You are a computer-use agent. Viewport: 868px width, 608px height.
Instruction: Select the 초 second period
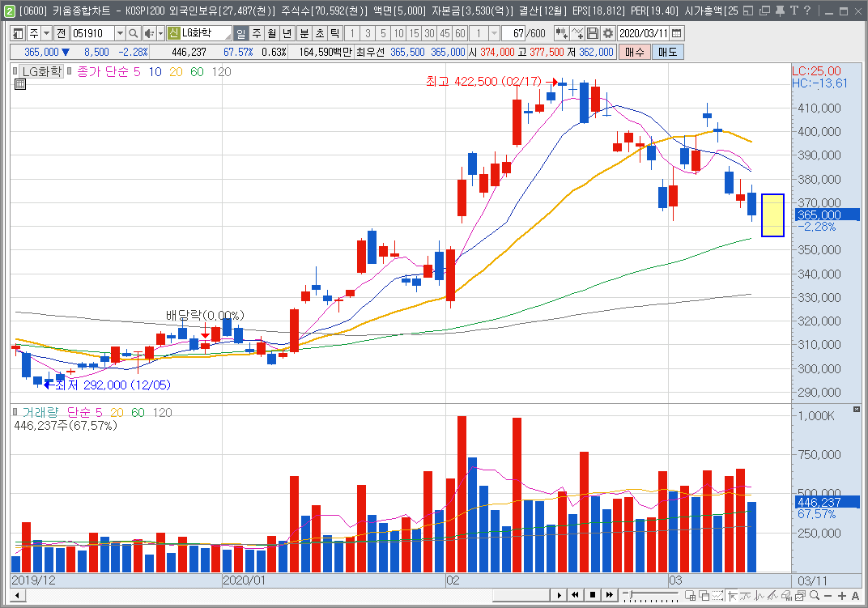(319, 34)
